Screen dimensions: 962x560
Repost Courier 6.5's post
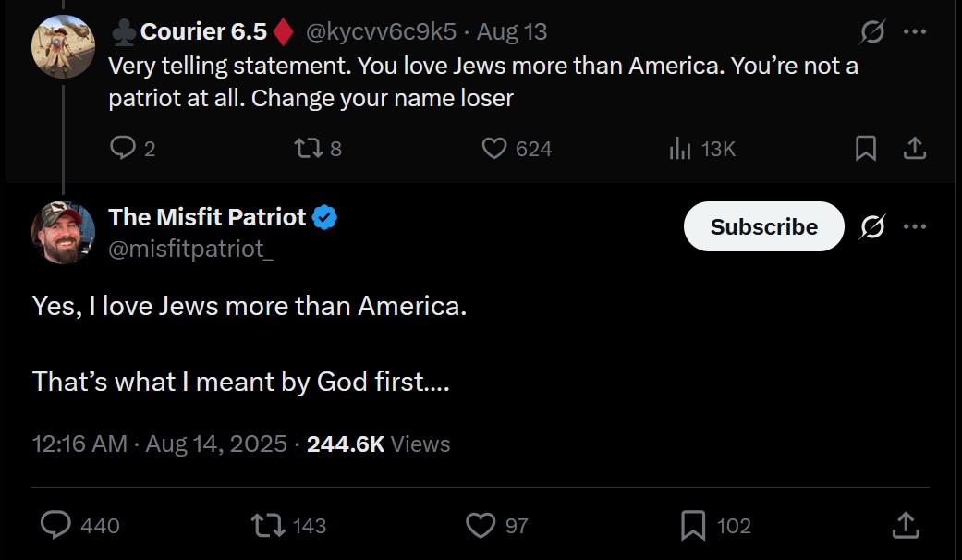307,148
